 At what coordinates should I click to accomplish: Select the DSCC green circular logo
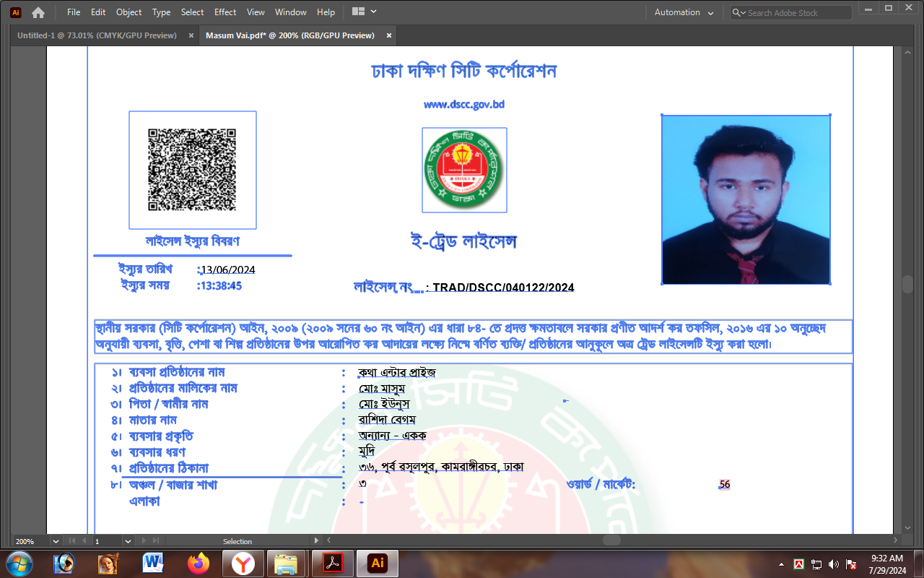tap(464, 170)
